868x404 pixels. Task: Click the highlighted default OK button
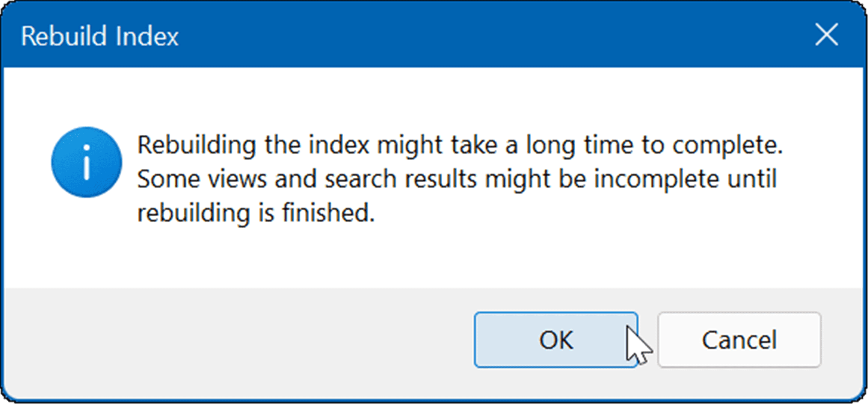(556, 340)
